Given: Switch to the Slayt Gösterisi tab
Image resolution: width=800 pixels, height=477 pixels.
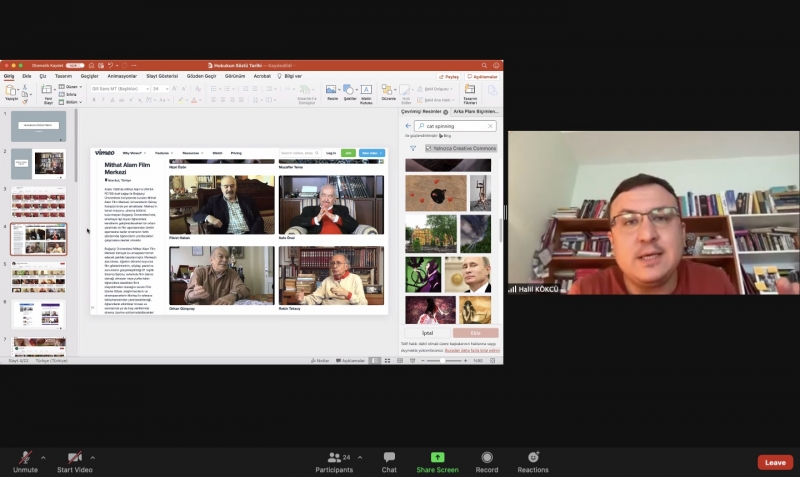Looking at the screenshot, I should pyautogui.click(x=161, y=76).
